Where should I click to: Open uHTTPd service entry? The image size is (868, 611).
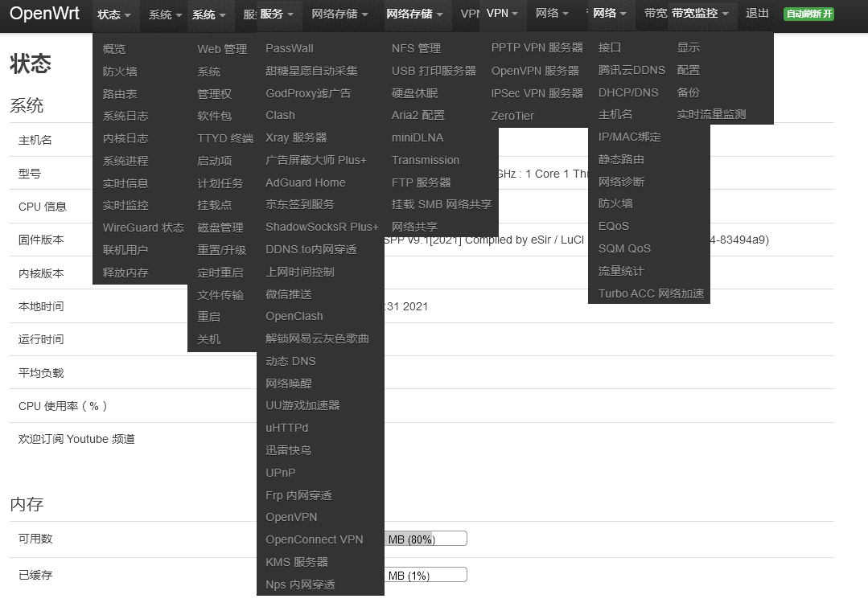click(286, 428)
